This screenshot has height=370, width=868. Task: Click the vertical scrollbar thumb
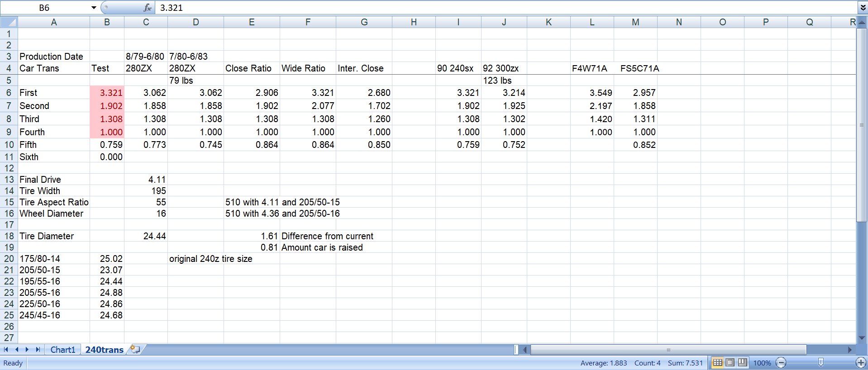click(x=862, y=124)
